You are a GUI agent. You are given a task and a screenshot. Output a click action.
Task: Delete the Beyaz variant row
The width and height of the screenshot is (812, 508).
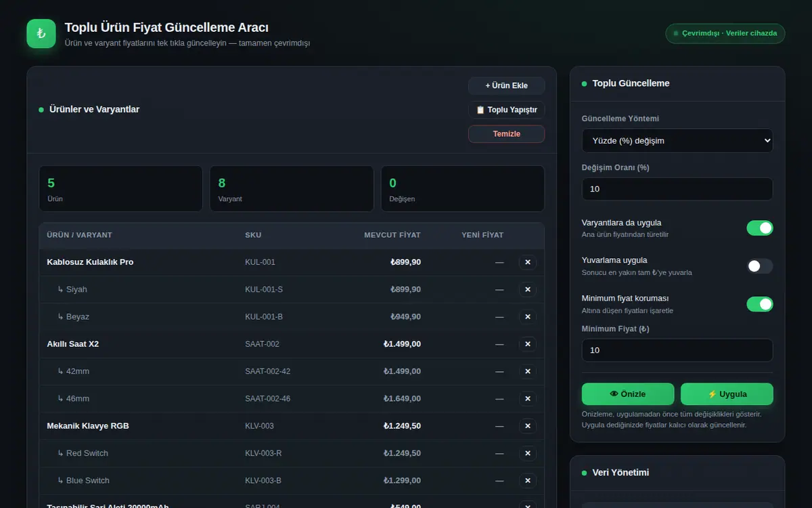point(528,317)
